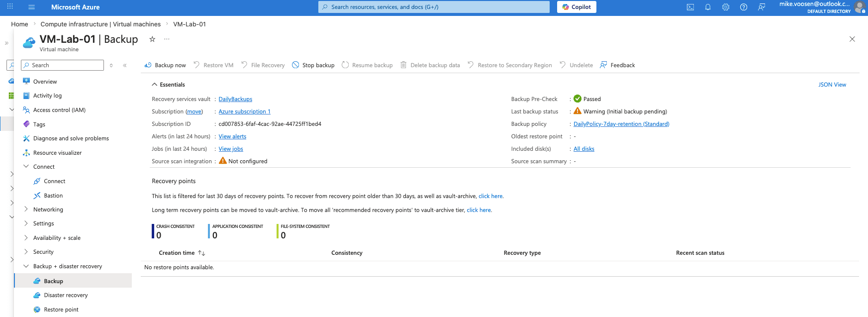Click the Consistency column header

(x=347, y=253)
